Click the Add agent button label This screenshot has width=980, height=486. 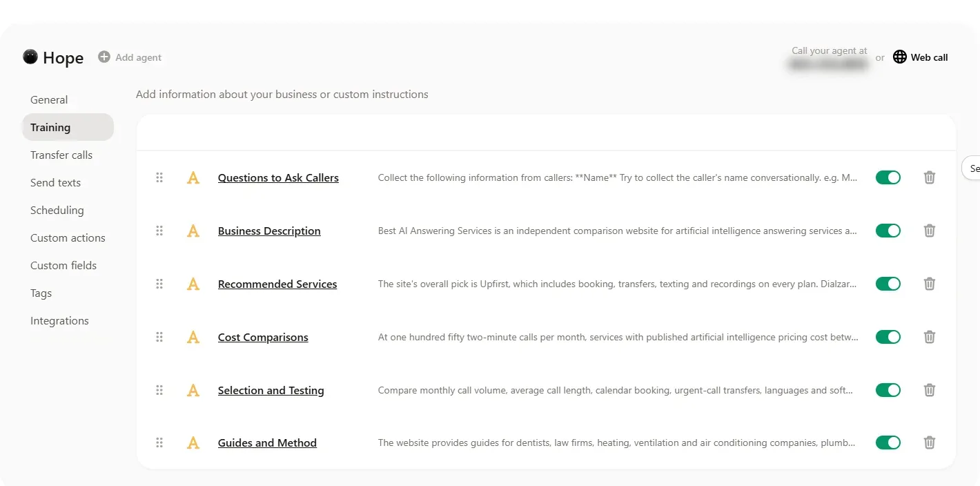coord(138,57)
